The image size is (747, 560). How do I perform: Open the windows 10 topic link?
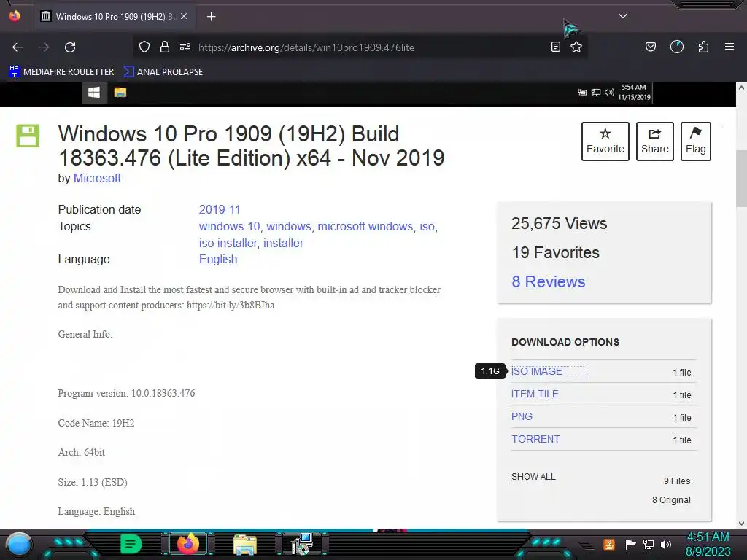(229, 226)
